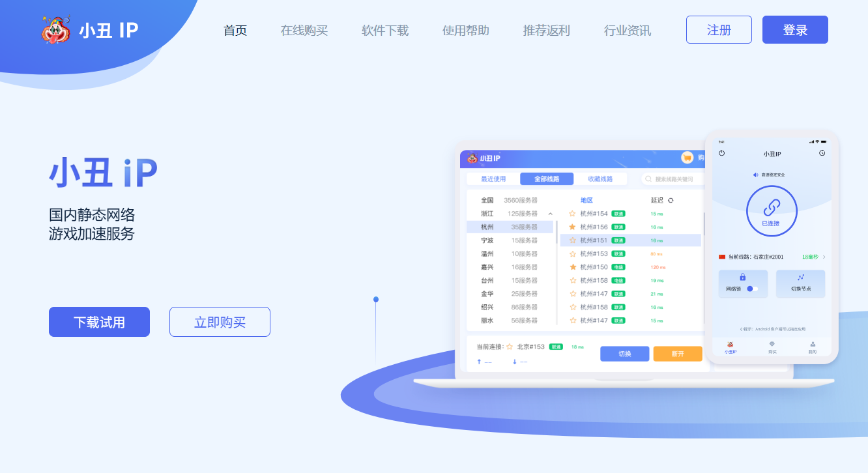Click the download speed arrow icon
868x473 pixels.
[x=515, y=362]
